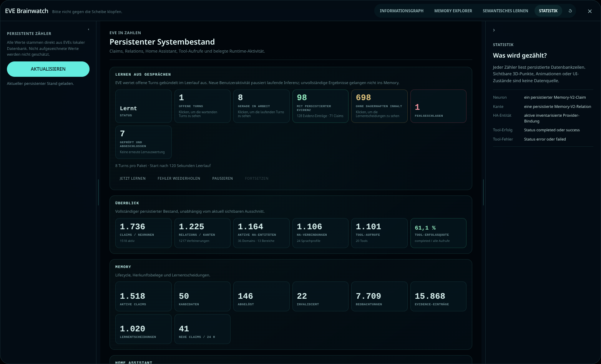601x364 pixels.
Task: Click the refresh icon in top bar
Action: pos(570,11)
